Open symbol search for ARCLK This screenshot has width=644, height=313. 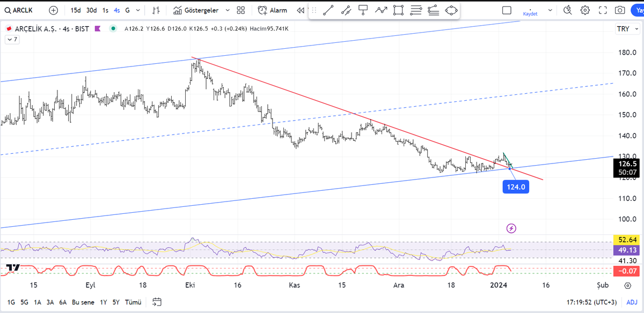point(19,10)
